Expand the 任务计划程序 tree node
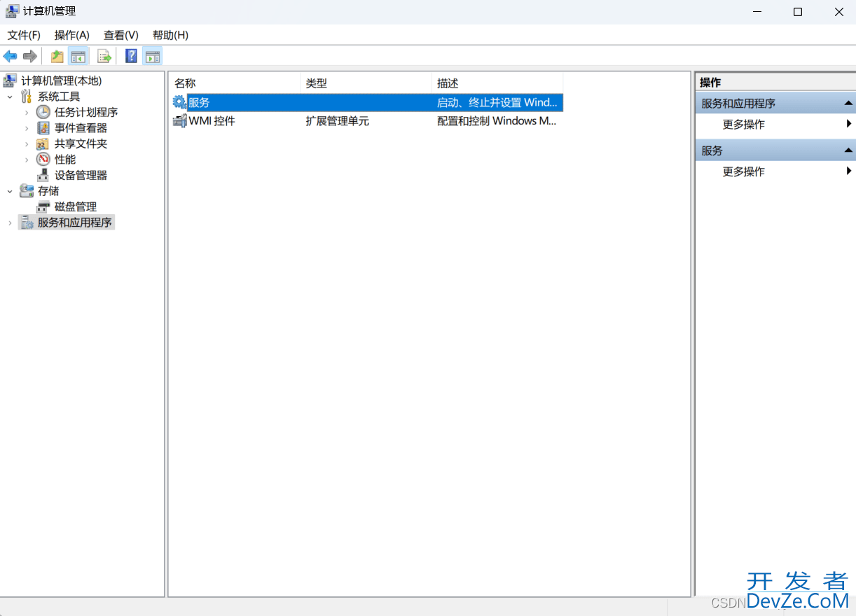The width and height of the screenshot is (856, 616). point(27,112)
